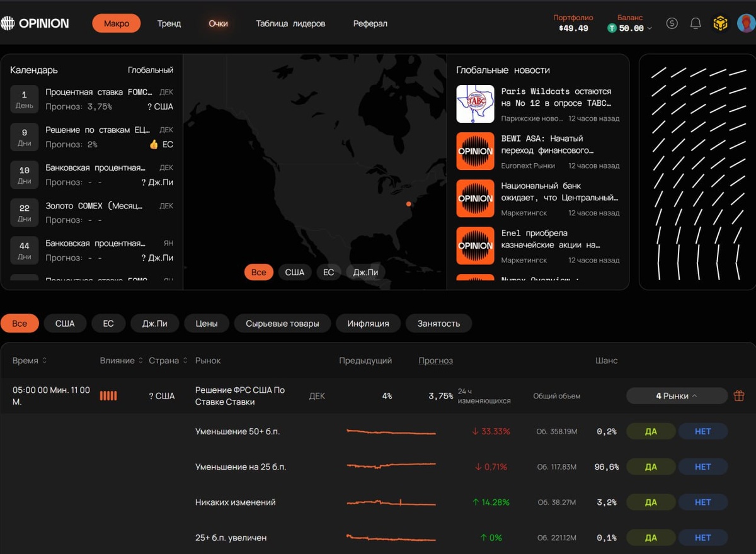
Task: Switch to the Тренд tab
Action: (x=169, y=23)
